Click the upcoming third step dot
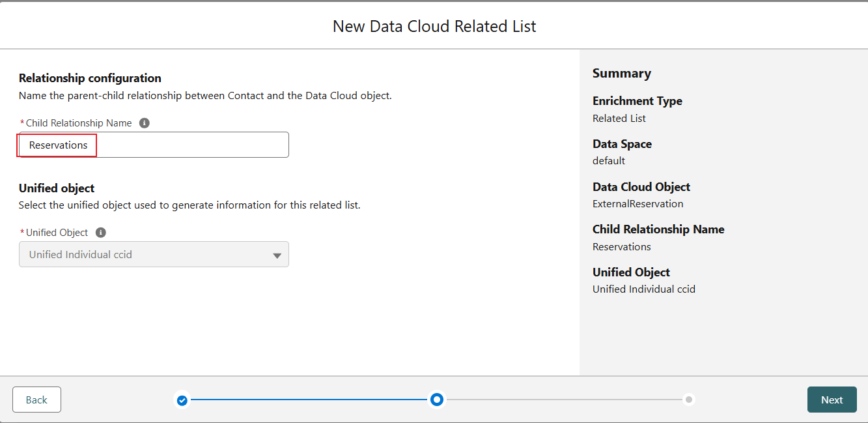 click(689, 399)
